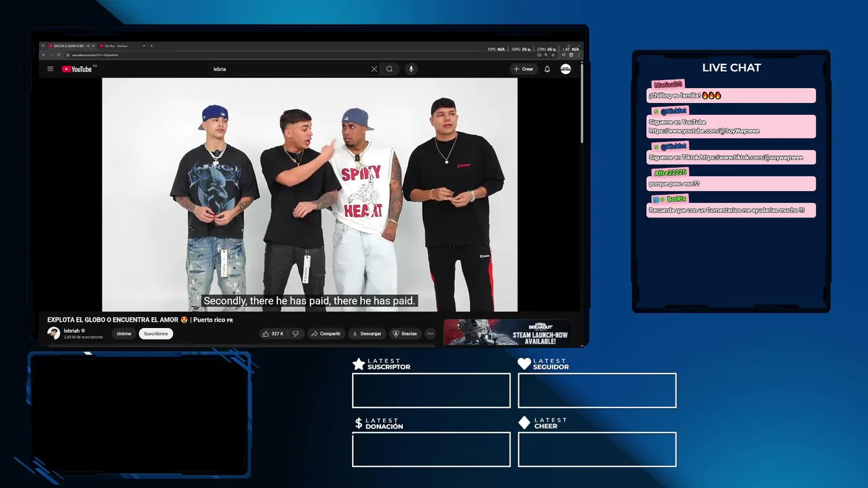868x488 pixels.
Task: Click the LIVE CHAT panel heading
Action: click(x=731, y=68)
